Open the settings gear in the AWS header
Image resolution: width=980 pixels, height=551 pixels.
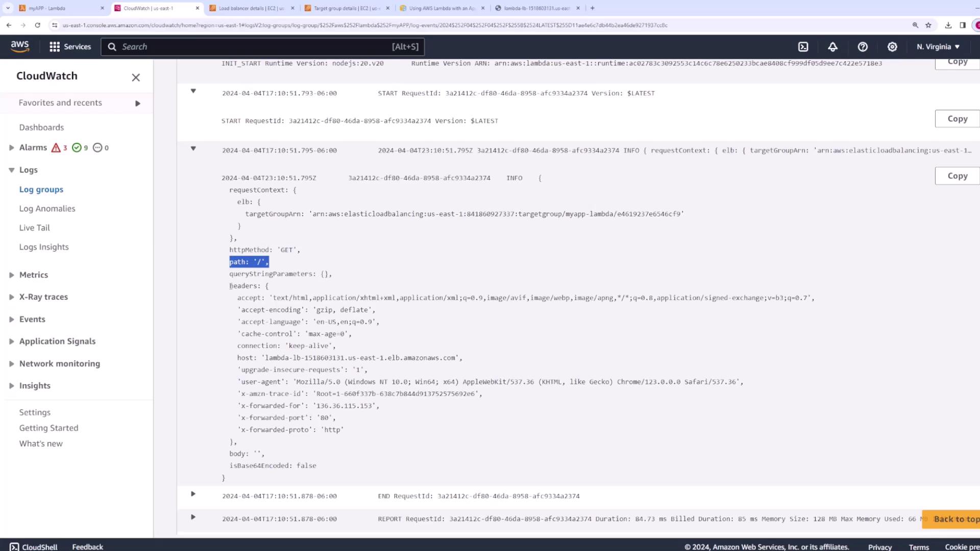[892, 46]
